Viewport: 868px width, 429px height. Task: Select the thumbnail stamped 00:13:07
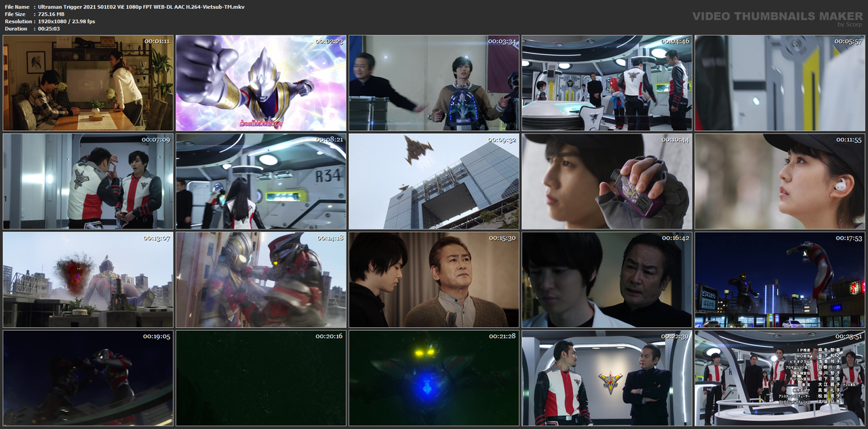tap(88, 280)
